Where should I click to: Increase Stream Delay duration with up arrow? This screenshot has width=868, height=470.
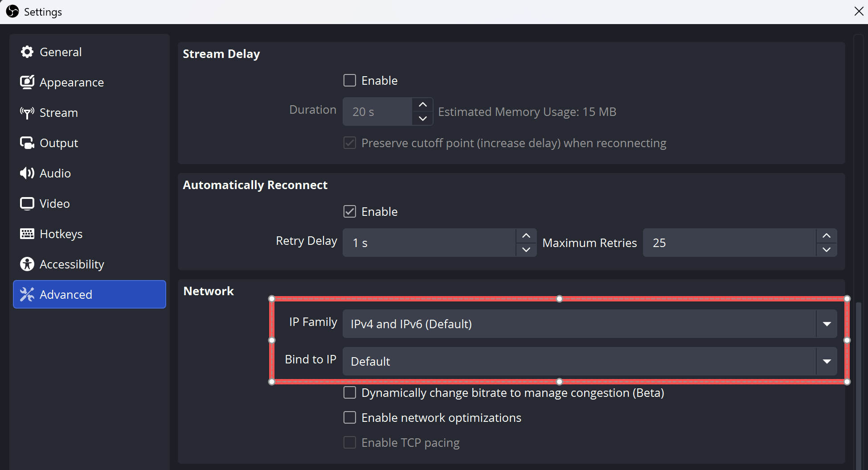tap(423, 104)
